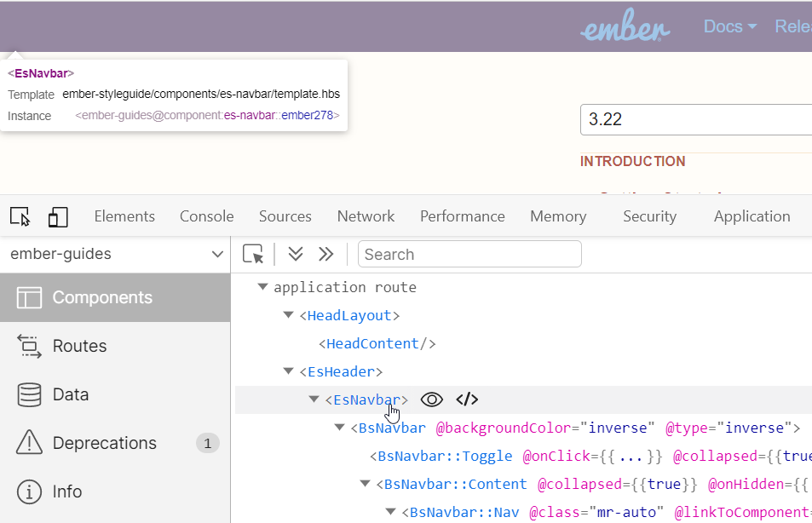The width and height of the screenshot is (812, 523).
Task: Click the expand all components double-chevron
Action: [x=296, y=254]
